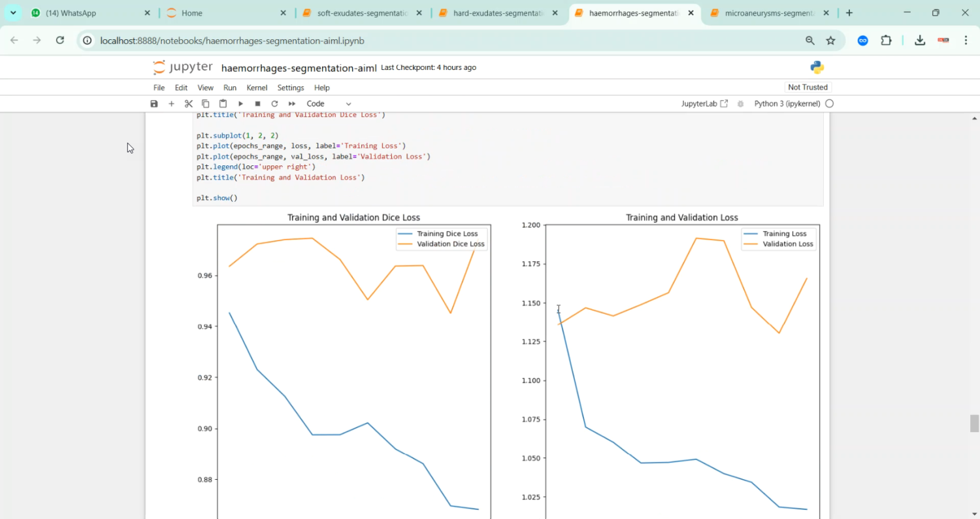Bookmark this page with the star icon

(x=830, y=41)
